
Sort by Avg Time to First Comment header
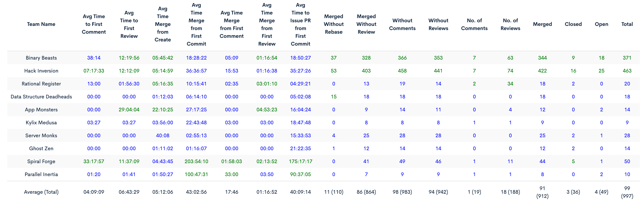click(x=94, y=24)
